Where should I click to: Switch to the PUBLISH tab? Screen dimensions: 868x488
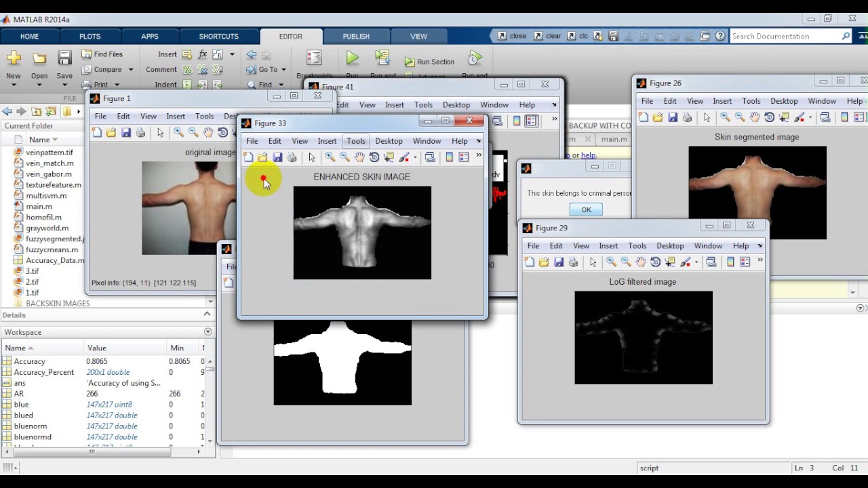(x=356, y=37)
